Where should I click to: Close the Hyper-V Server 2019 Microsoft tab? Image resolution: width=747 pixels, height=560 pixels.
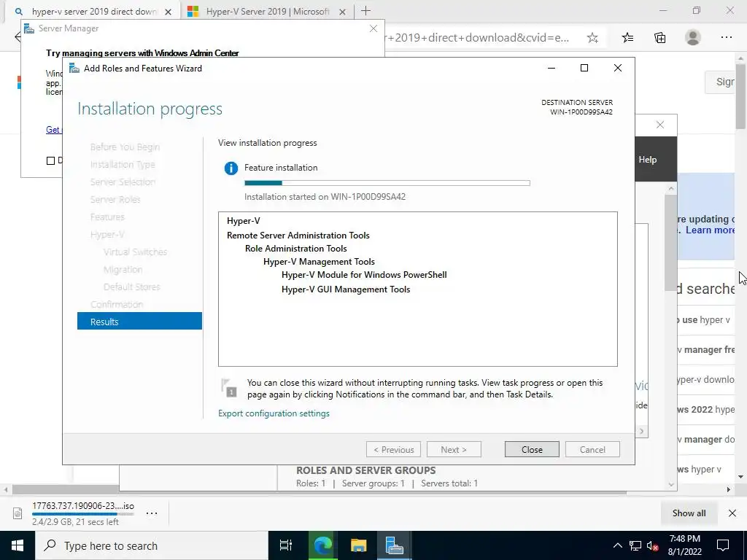coord(342,12)
